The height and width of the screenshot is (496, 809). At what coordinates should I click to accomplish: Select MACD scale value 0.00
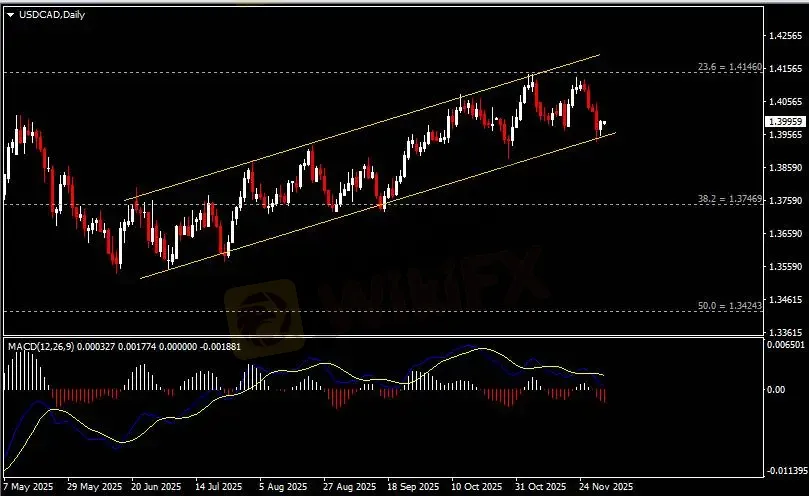tap(776, 390)
